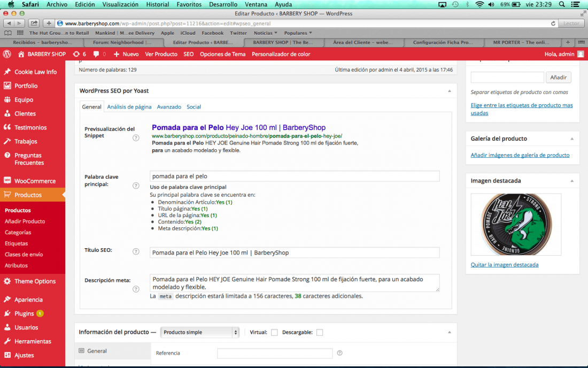Click the product tags input field
This screenshot has width=588, height=368.
click(x=507, y=77)
